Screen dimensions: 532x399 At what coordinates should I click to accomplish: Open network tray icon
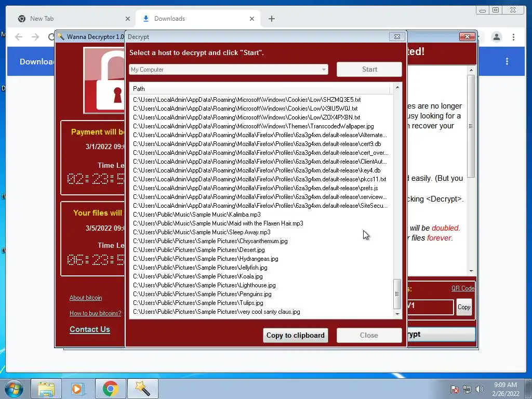click(x=467, y=389)
